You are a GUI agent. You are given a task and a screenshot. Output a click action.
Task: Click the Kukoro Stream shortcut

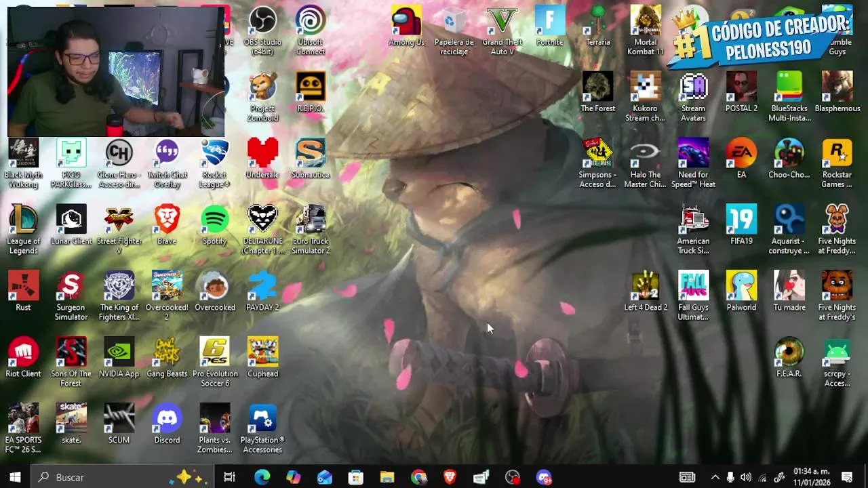coord(646,96)
